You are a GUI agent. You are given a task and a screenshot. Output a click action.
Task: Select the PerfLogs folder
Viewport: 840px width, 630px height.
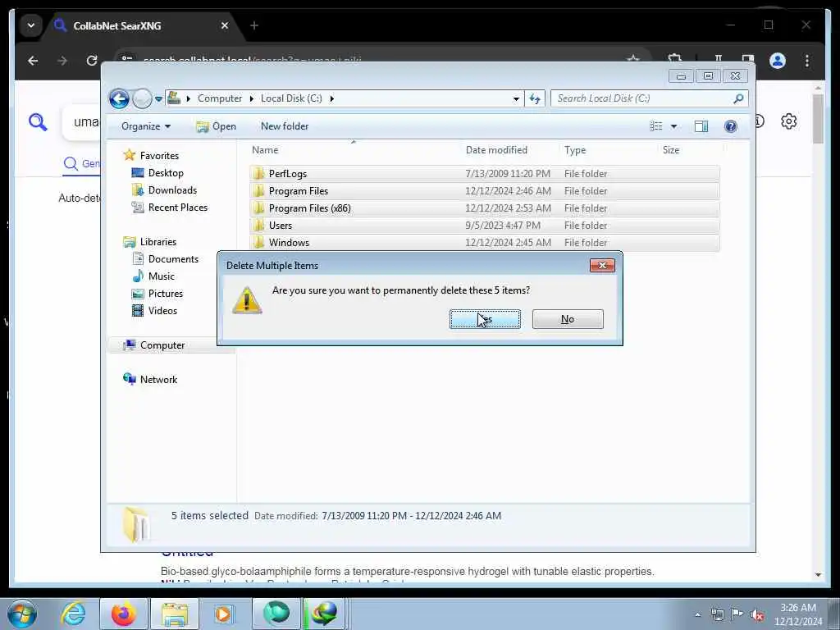click(484, 174)
